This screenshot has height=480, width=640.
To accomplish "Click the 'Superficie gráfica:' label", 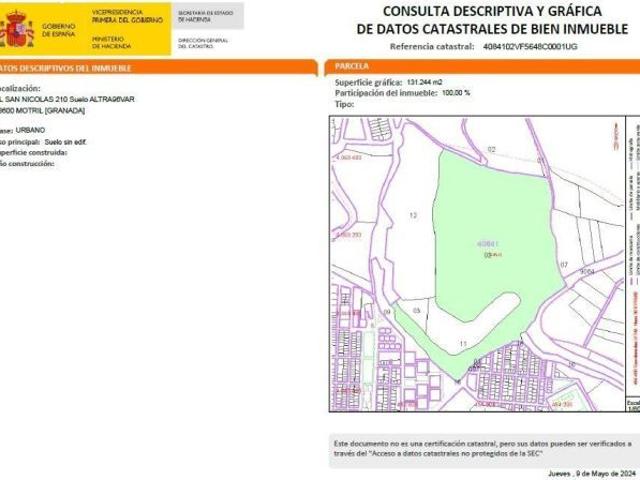I will pos(369,82).
